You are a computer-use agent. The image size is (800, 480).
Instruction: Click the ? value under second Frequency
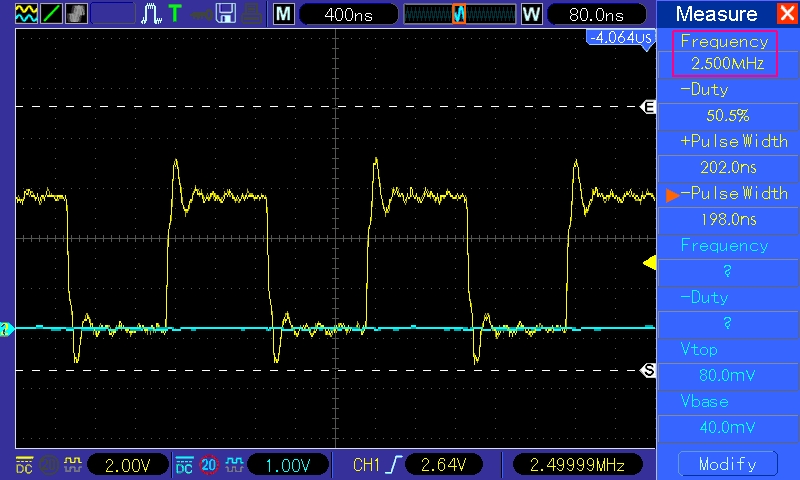pyautogui.click(x=728, y=272)
